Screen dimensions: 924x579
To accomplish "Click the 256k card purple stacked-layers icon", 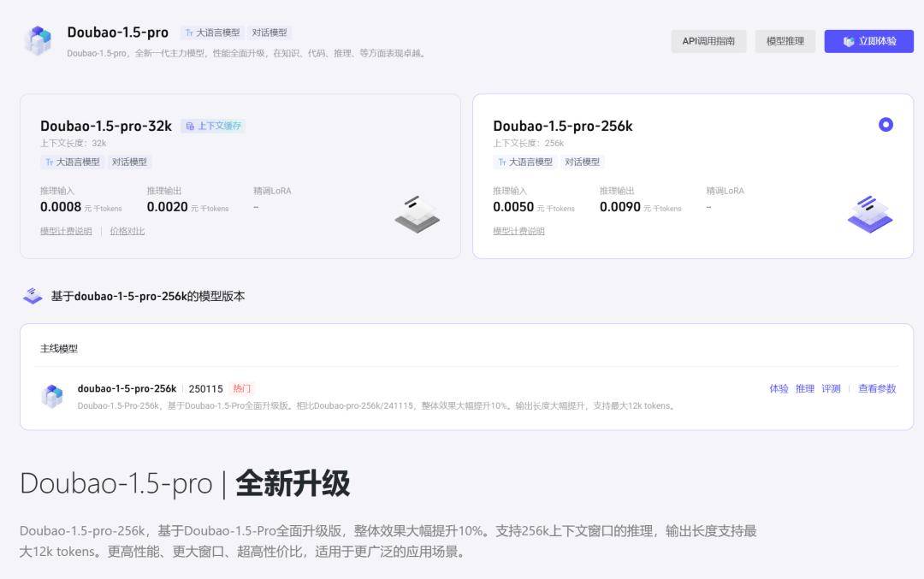I will pos(870,215).
